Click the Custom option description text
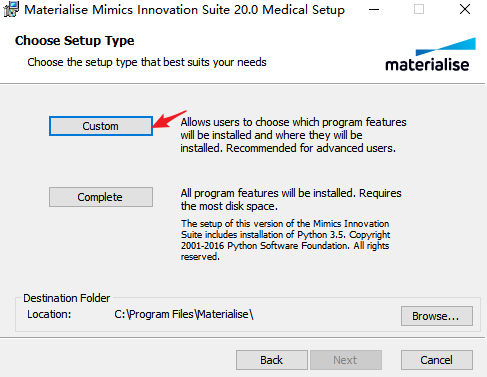Image resolution: width=487 pixels, height=377 pixels. coord(293,135)
